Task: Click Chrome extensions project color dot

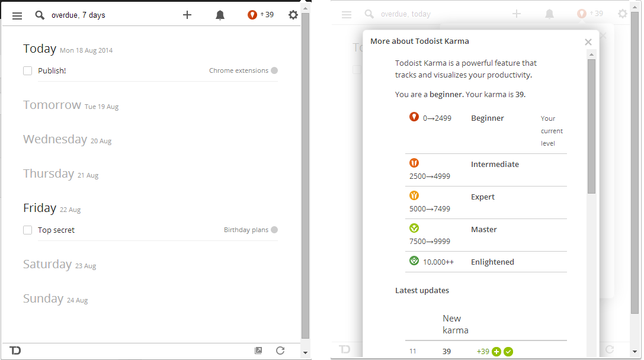Action: [x=274, y=70]
